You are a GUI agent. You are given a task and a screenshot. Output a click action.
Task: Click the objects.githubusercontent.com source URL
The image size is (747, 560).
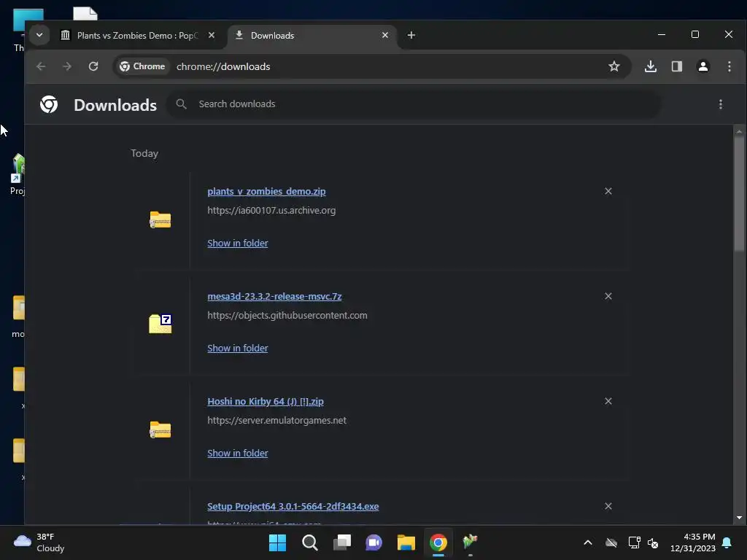(287, 315)
